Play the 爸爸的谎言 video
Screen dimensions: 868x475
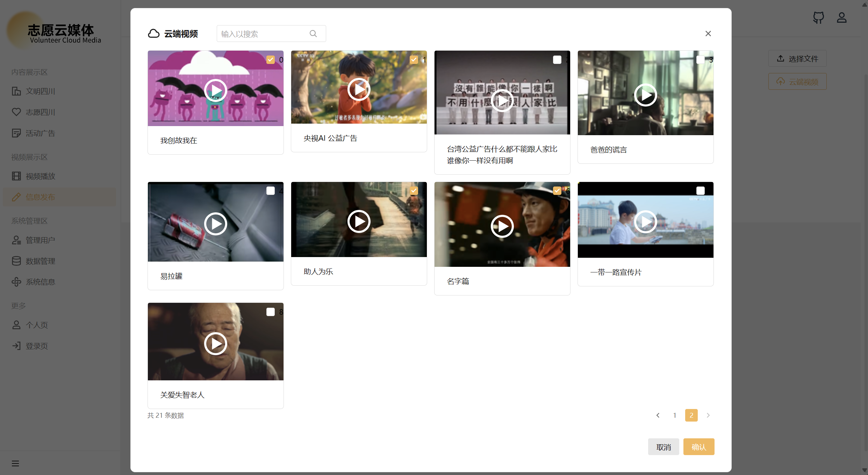point(645,95)
